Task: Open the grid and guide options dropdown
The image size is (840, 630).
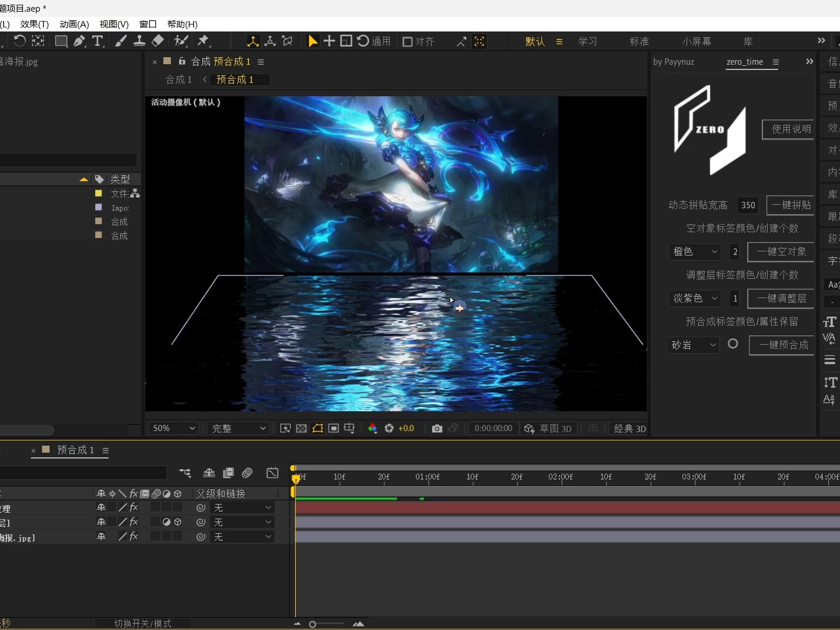Action: [349, 428]
